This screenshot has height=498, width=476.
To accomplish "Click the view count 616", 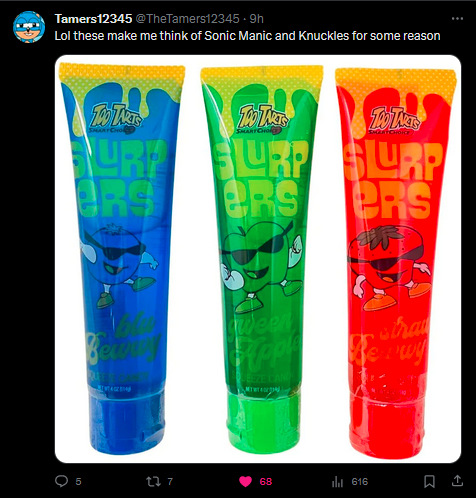I will pyautogui.click(x=360, y=481).
